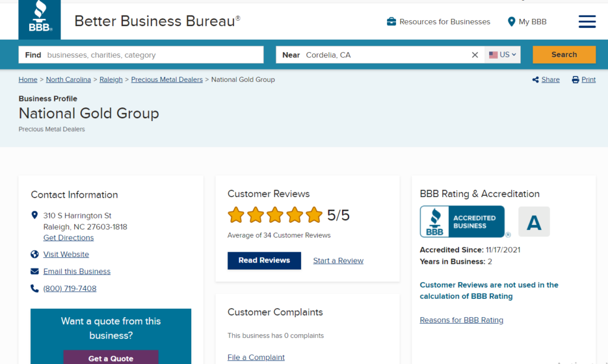Click the Accredited Since 11/17/2021 text
The width and height of the screenshot is (608, 364).
[470, 250]
